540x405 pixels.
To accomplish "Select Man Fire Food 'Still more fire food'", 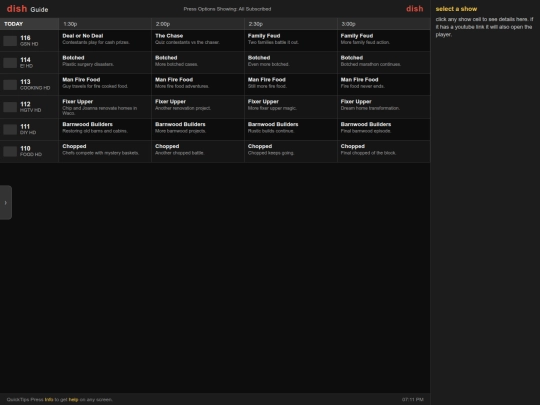I will [291, 85].
